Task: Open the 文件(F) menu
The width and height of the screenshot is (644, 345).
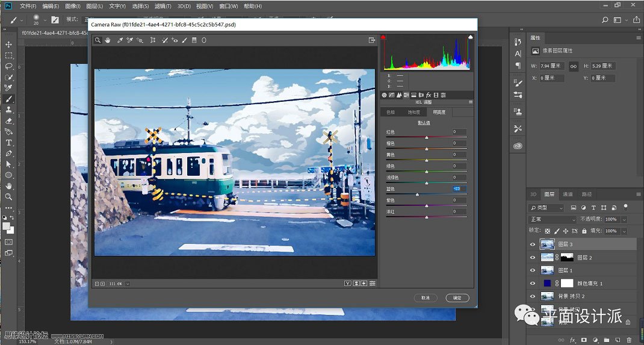Action: [28, 6]
